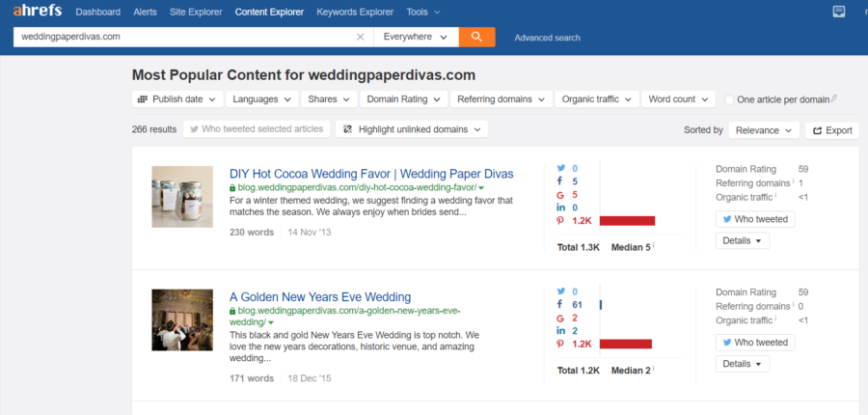Enable One article per domain checkbox
The image size is (868, 415).
(730, 99)
